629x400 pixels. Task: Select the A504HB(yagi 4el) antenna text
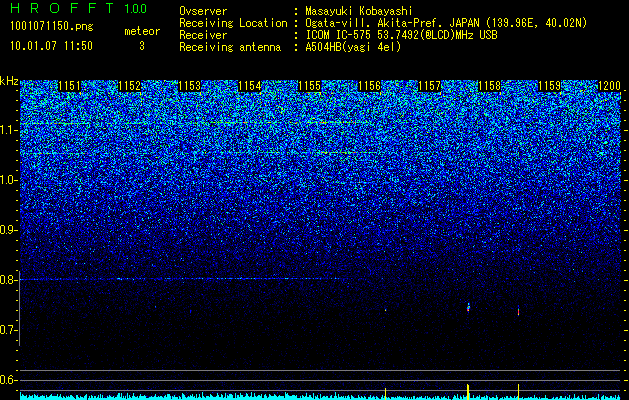click(x=353, y=47)
